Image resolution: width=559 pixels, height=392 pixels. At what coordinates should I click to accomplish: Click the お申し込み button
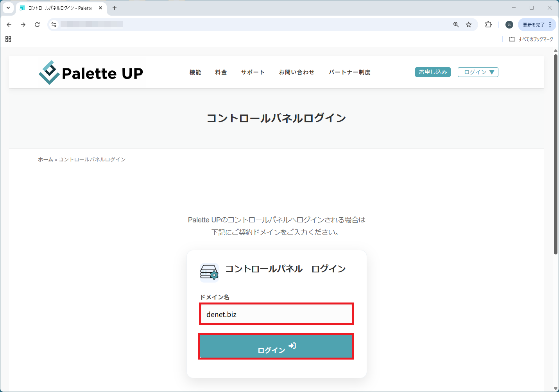433,72
